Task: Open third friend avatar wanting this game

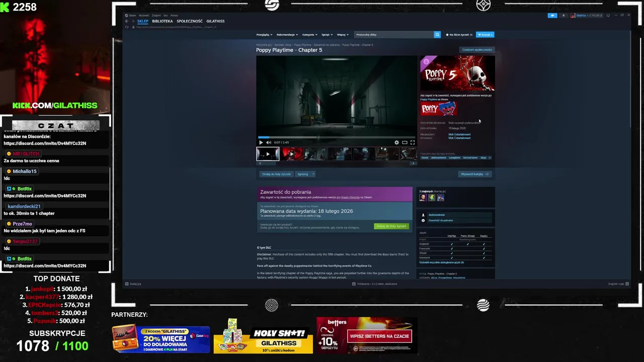Action: (x=440, y=198)
